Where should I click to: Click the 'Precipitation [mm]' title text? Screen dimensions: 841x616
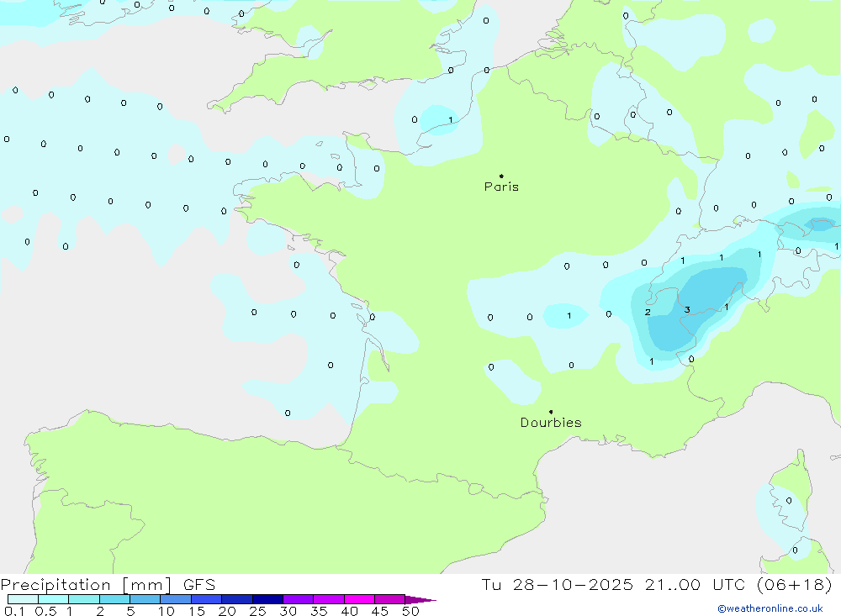coord(86,584)
